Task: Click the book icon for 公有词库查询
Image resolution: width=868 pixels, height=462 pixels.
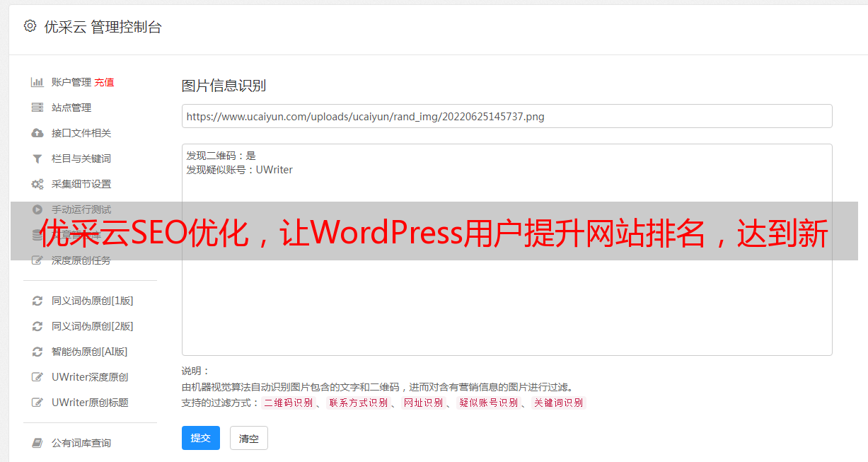Action: tap(37, 443)
